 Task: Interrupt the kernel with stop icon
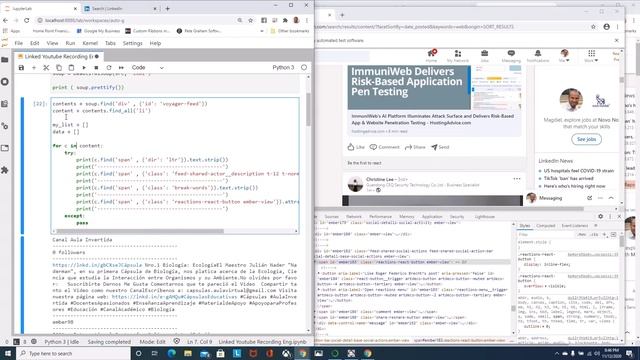pyautogui.click(x=96, y=68)
